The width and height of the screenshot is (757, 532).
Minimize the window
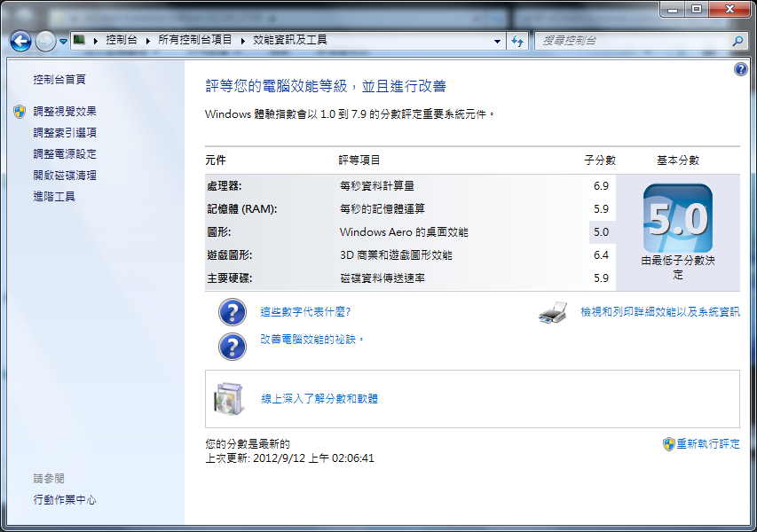point(673,9)
